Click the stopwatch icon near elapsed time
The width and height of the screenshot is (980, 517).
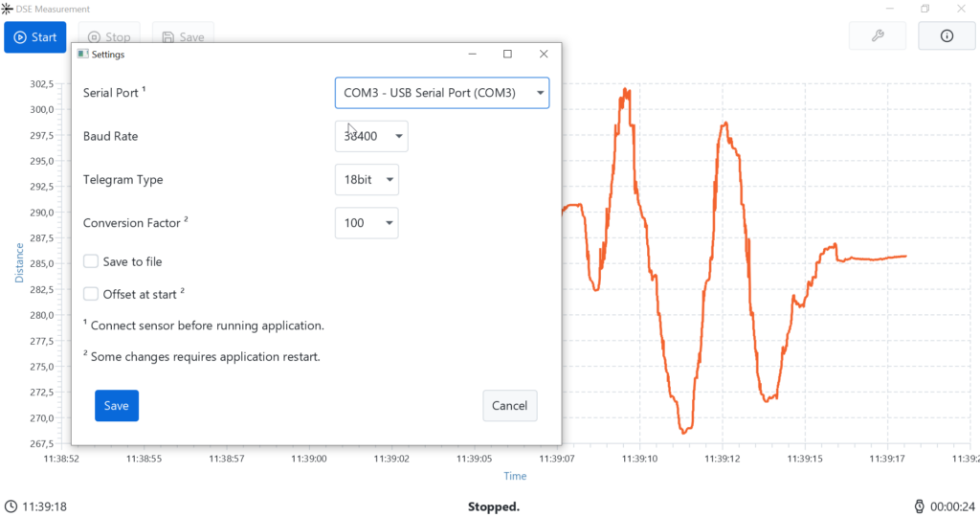tap(919, 506)
